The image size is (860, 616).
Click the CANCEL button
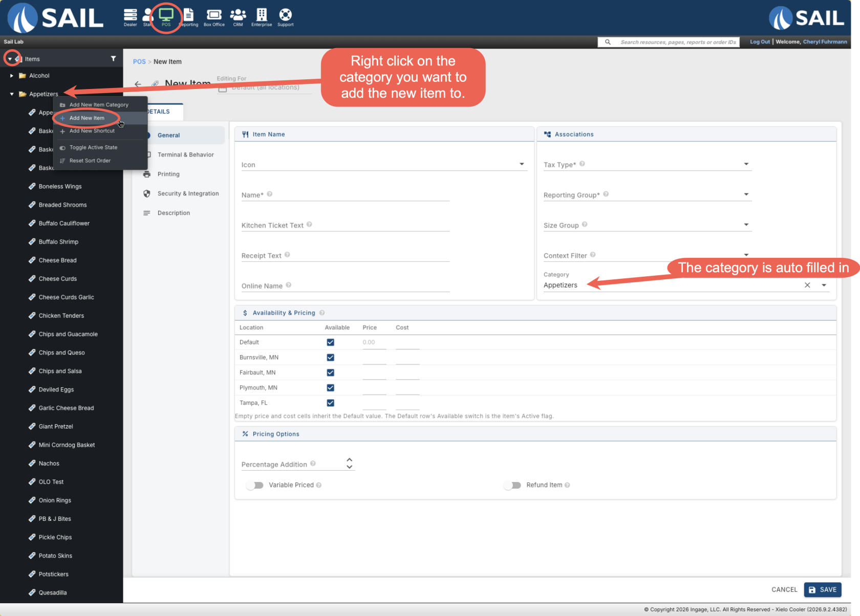784,590
